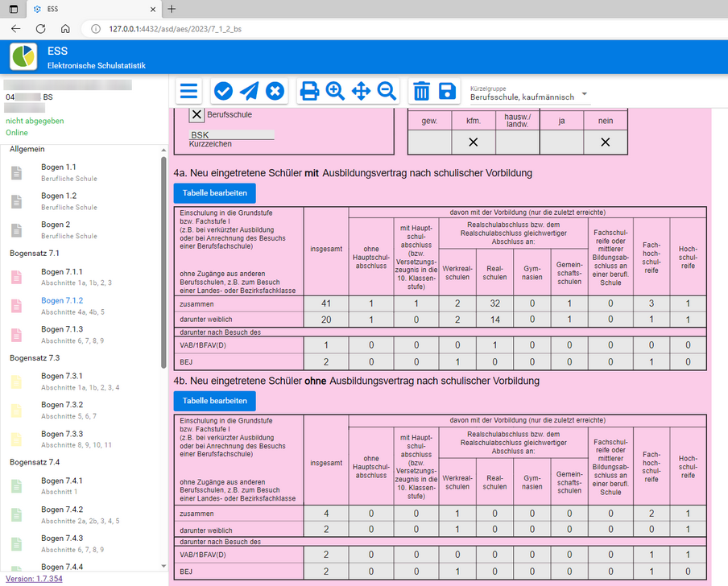Screen dimensions: 728x586
Task: Click the Bogensatz 7.4 group heading
Action: click(35, 463)
